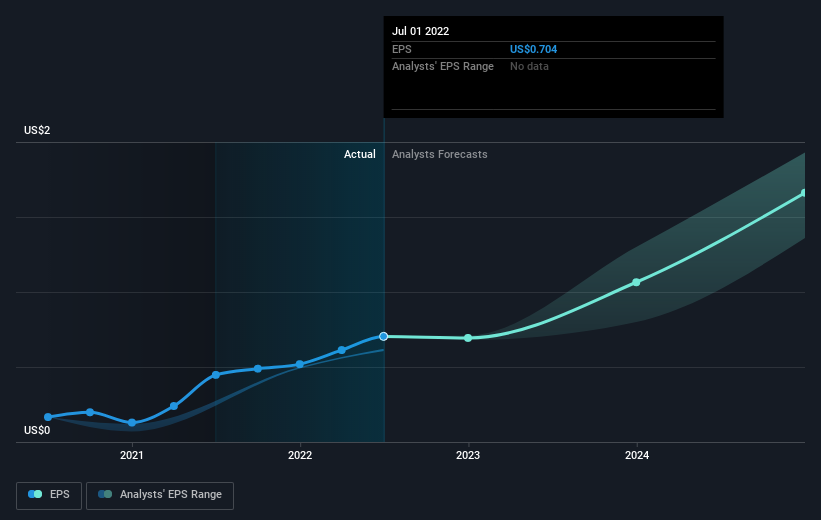Select the 2024 forecast EPS data point
821x520 pixels.
pyautogui.click(x=636, y=282)
